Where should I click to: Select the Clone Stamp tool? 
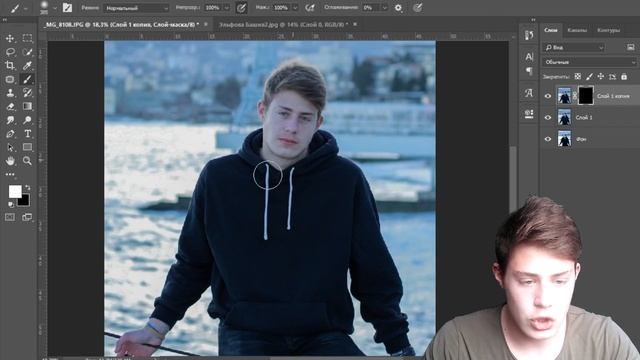(10, 93)
